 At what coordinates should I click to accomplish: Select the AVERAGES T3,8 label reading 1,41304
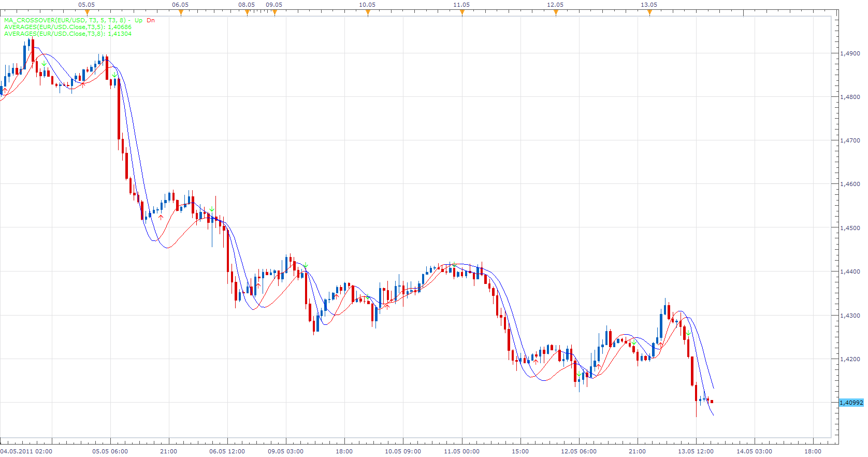[x=68, y=34]
